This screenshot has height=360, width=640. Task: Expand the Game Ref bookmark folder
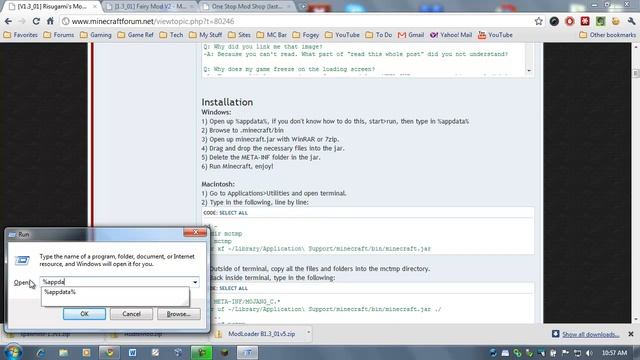(x=136, y=35)
